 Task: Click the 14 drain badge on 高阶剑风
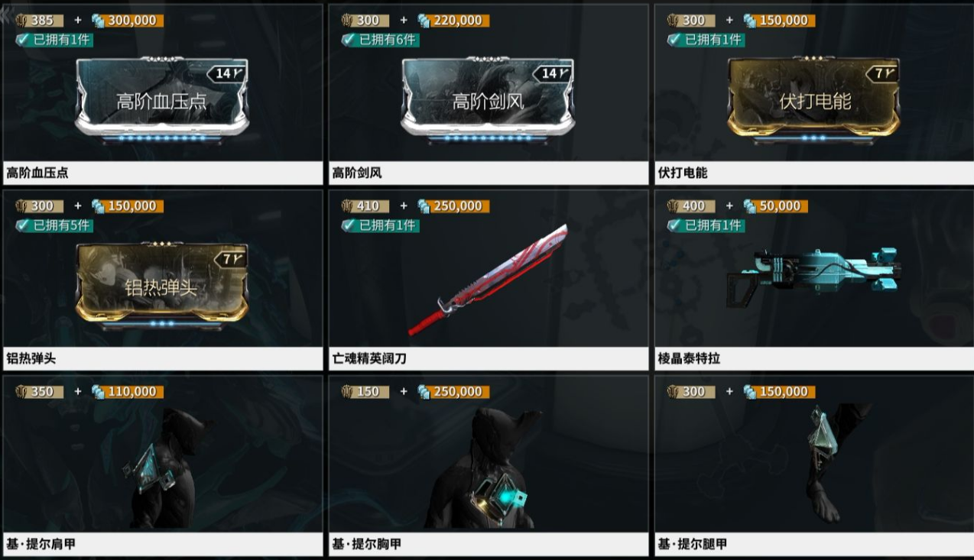[554, 73]
